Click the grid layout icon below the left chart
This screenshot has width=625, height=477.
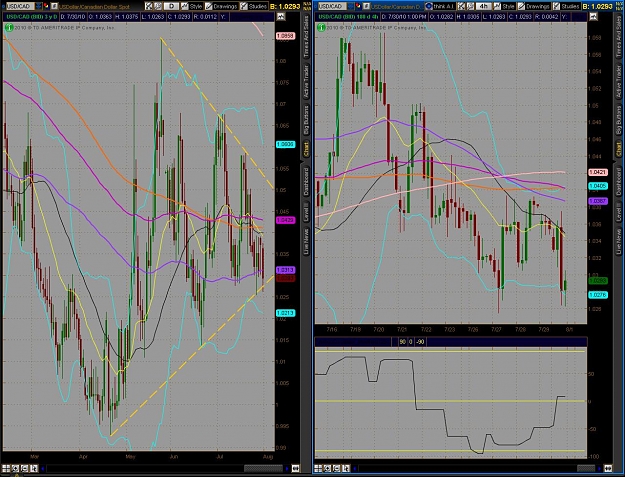pyautogui.click(x=6, y=468)
